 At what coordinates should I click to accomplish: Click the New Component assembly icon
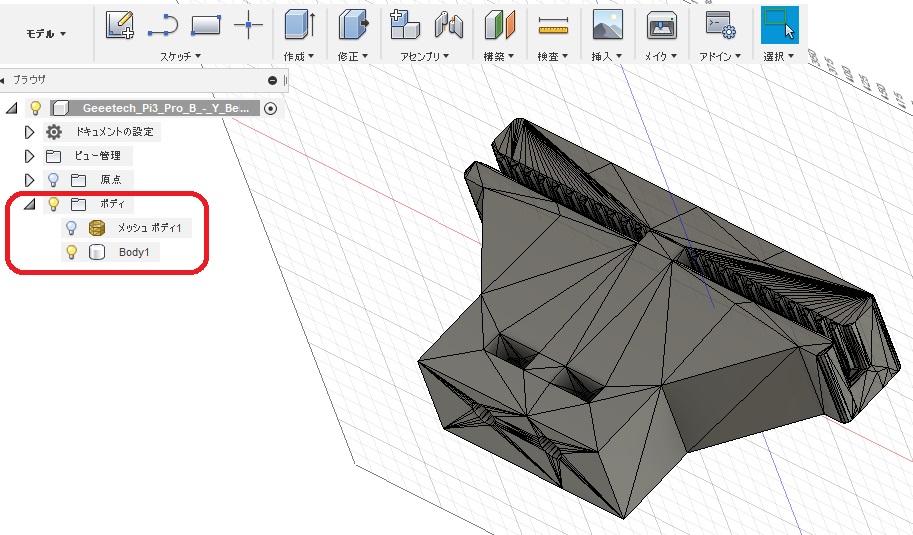(405, 25)
